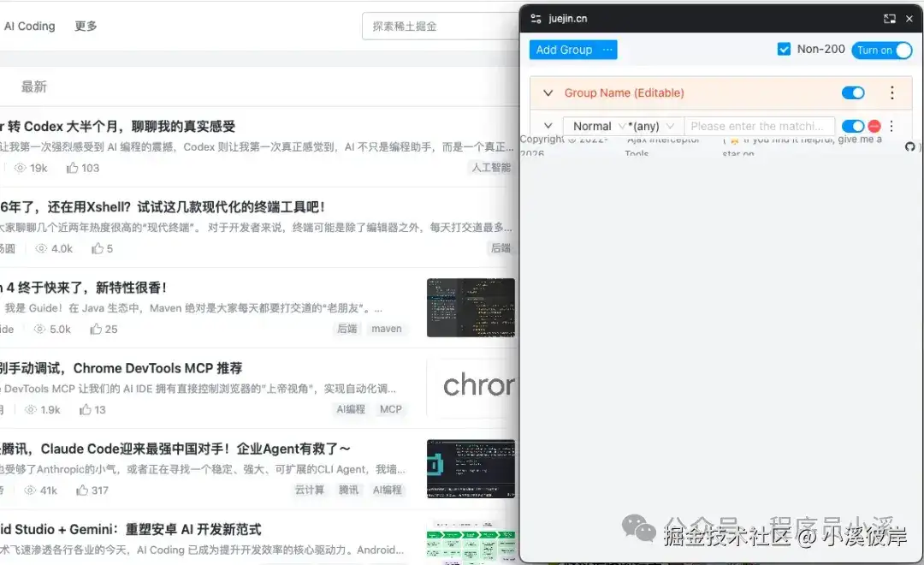Collapse the Group Name (Editable) group
This screenshot has height=565, width=924.
tap(548, 93)
